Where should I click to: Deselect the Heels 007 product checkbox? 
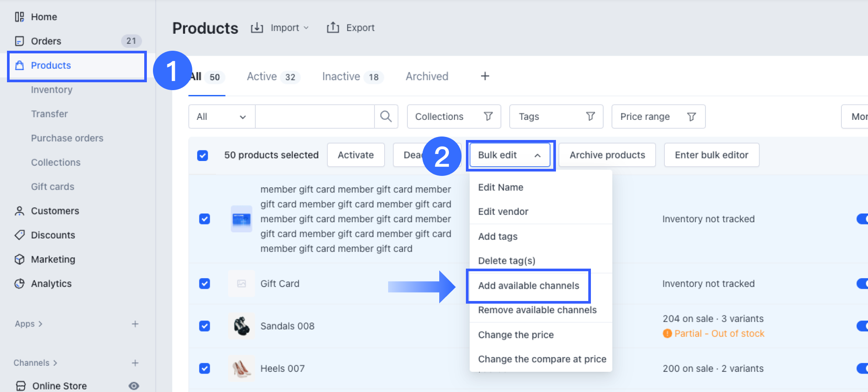[x=205, y=368]
